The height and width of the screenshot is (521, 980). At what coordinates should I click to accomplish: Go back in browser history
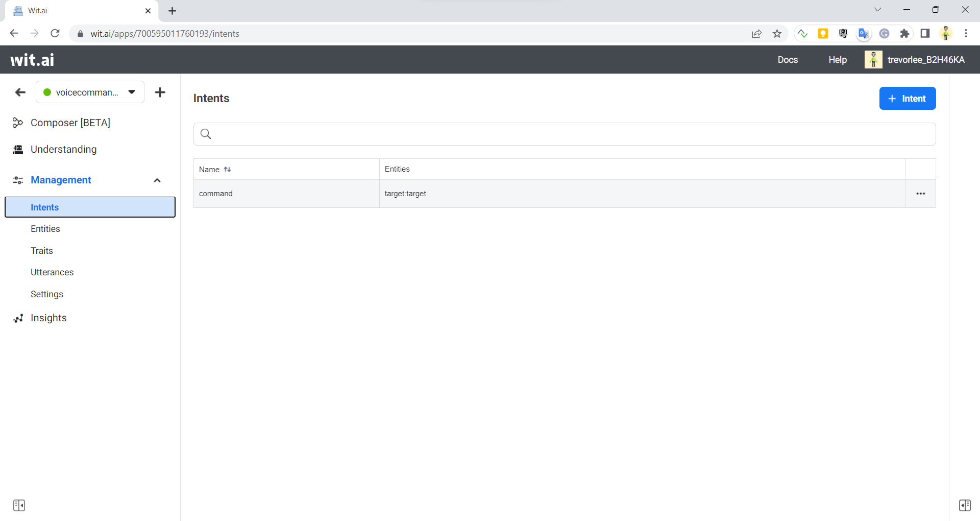pyautogui.click(x=14, y=34)
